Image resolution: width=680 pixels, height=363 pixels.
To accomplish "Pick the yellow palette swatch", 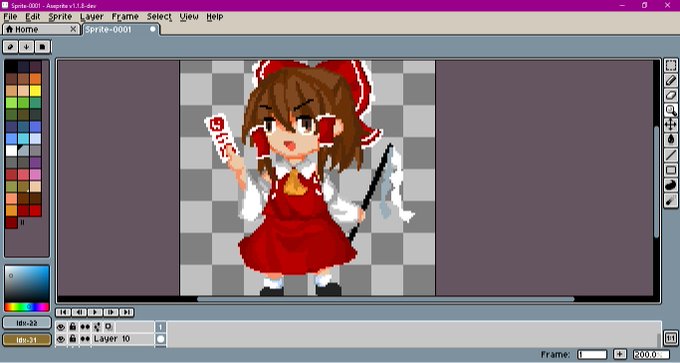I will pos(36,91).
